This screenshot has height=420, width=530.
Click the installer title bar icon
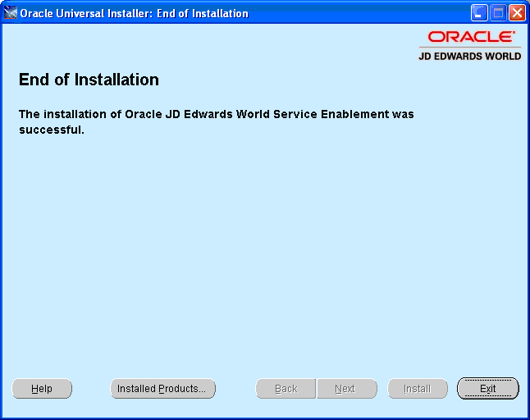coord(10,13)
